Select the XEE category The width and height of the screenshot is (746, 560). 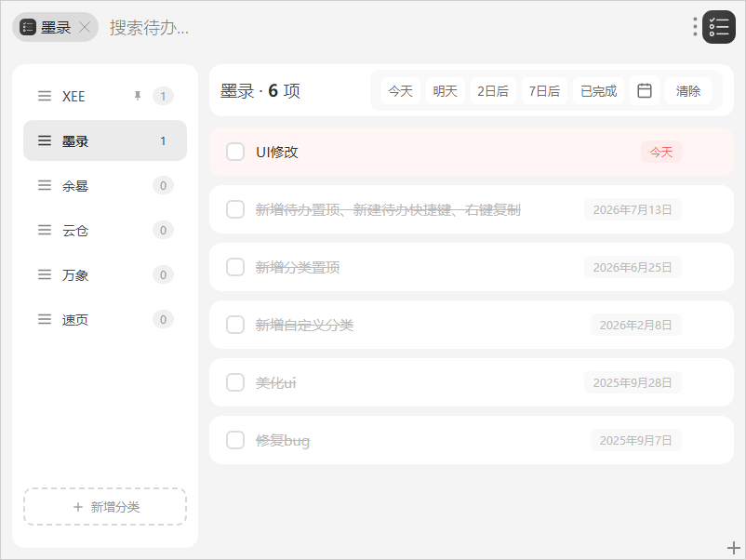(x=105, y=96)
